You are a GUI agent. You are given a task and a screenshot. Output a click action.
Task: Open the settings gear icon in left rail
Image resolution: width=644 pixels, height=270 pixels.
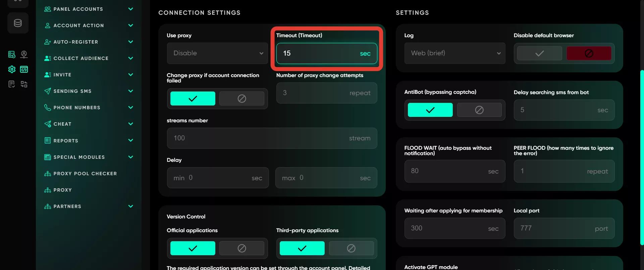12,69
